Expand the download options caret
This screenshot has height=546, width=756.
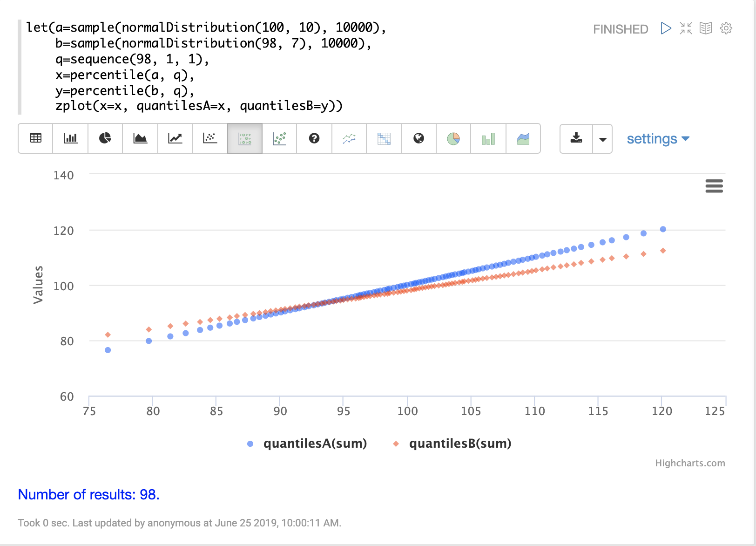point(602,139)
